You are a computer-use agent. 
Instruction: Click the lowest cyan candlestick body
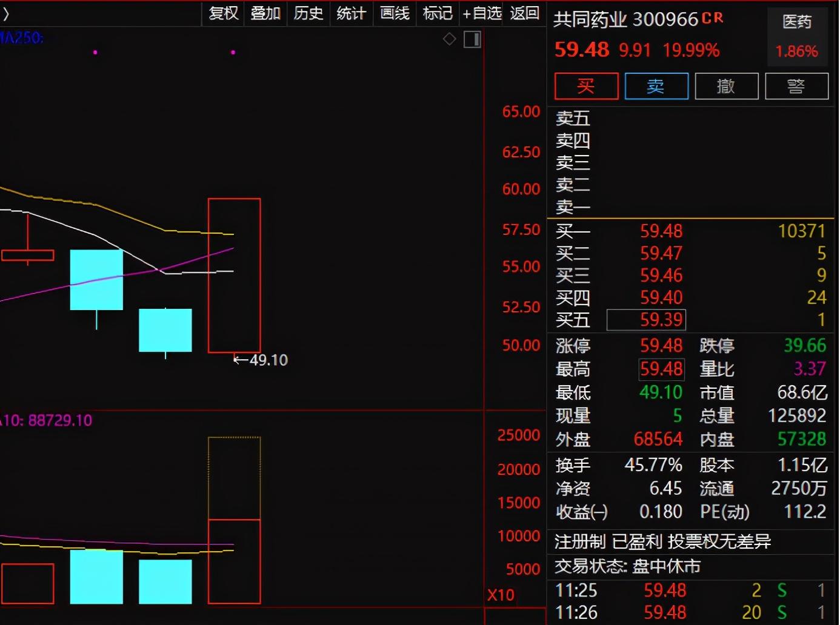[x=165, y=331]
